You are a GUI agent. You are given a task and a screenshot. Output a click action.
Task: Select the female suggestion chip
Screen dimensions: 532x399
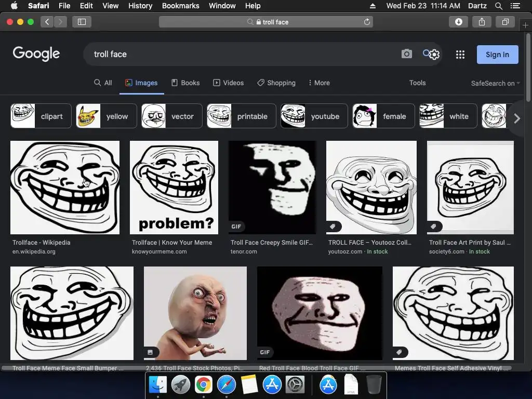383,116
